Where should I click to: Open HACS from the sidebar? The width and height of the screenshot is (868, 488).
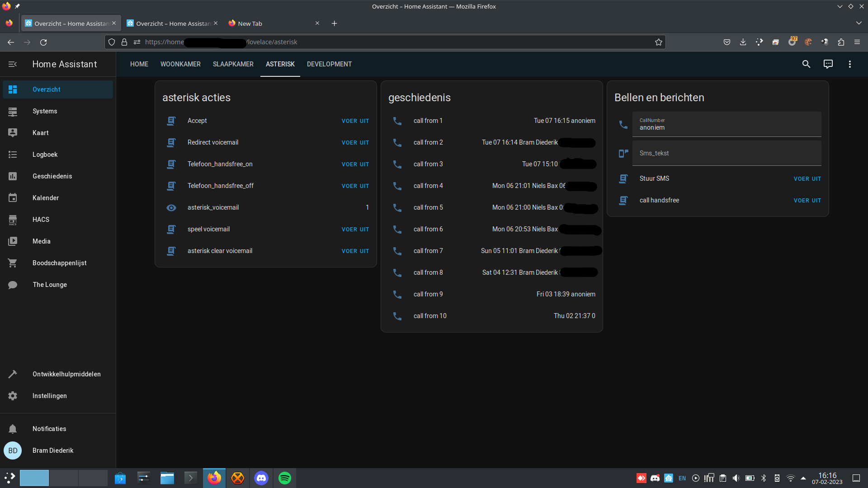point(41,220)
